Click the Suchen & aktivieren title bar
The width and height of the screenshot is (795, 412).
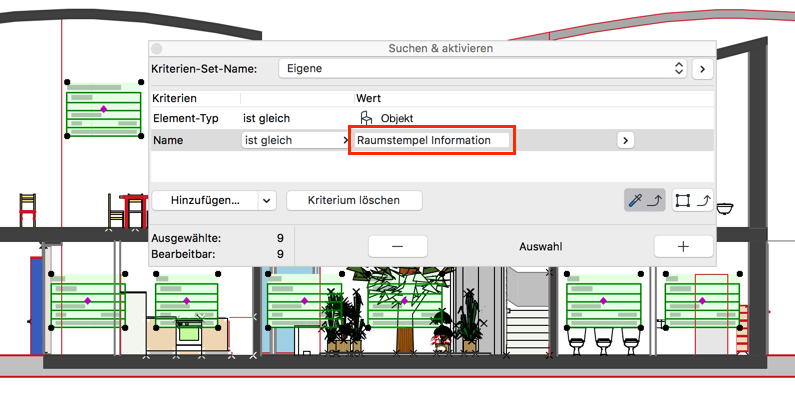432,48
